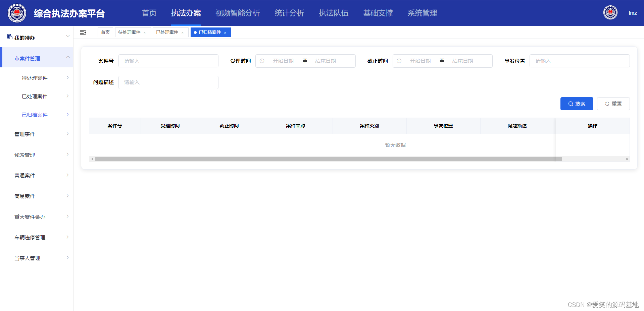Expand the 我的待办 sidebar chevron
Screen dimensions: 644x311
pyautogui.click(x=68, y=36)
